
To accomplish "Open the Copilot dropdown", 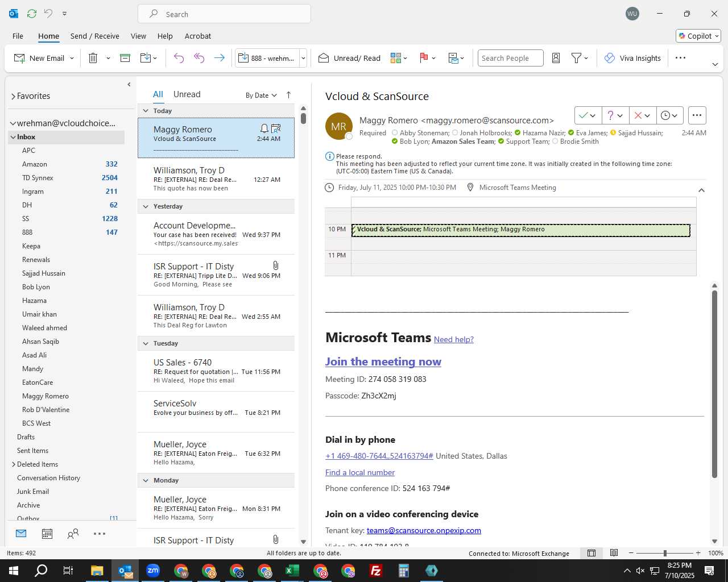I will [x=698, y=36].
